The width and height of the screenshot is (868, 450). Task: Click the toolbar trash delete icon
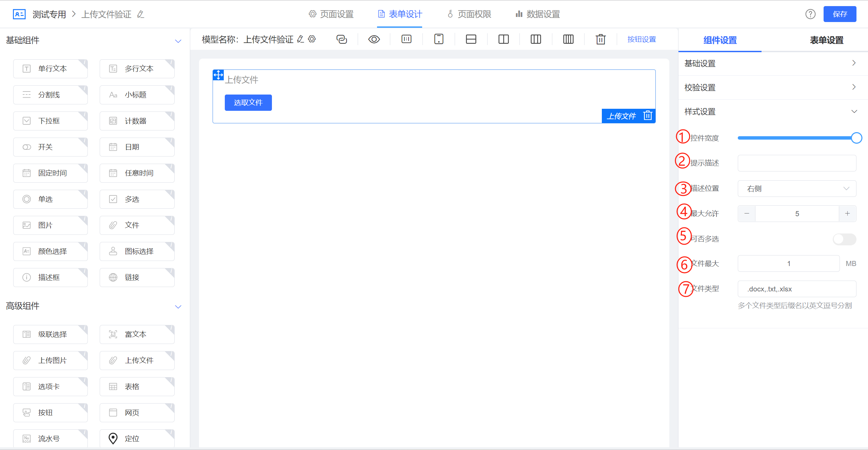click(600, 39)
